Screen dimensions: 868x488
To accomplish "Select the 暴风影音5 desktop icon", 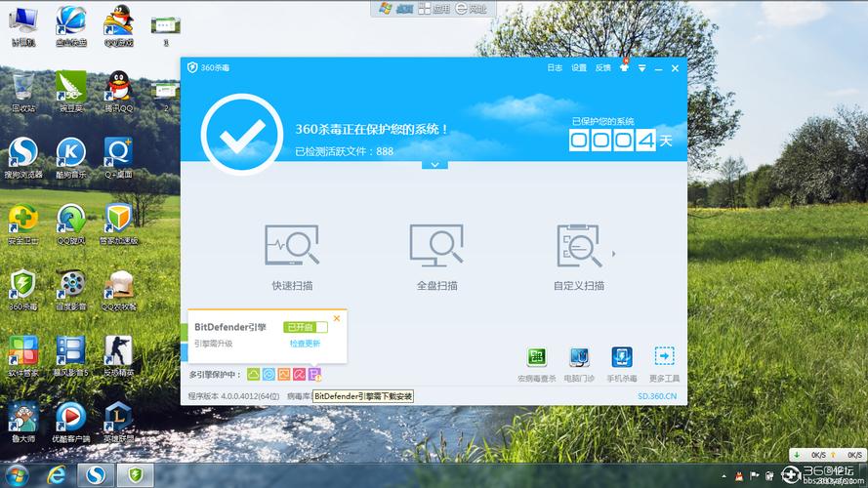I will 71,356.
